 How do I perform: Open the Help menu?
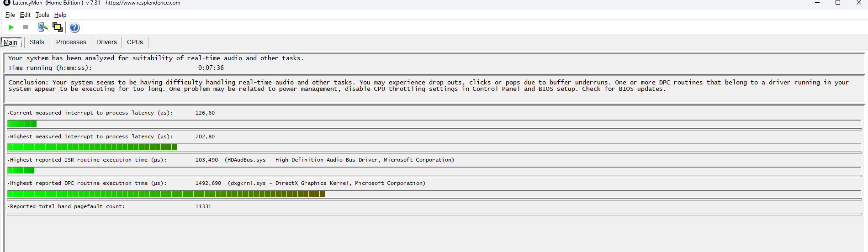(60, 15)
